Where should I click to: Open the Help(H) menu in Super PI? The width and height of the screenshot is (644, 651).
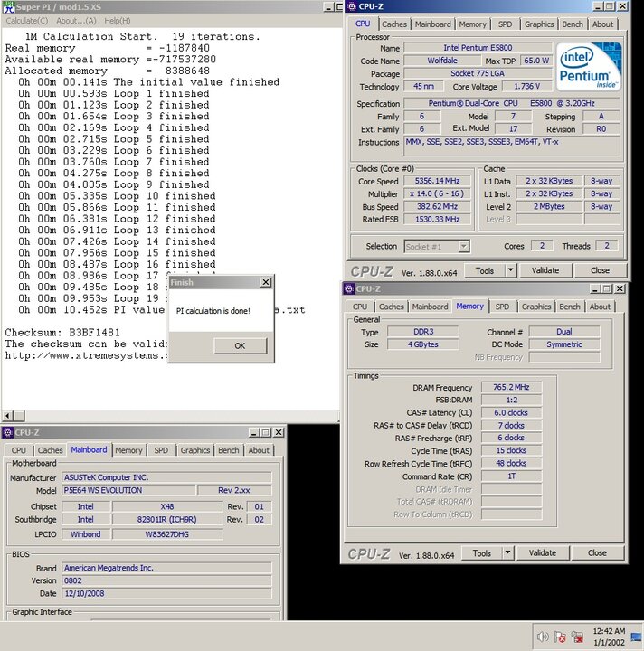(x=117, y=20)
